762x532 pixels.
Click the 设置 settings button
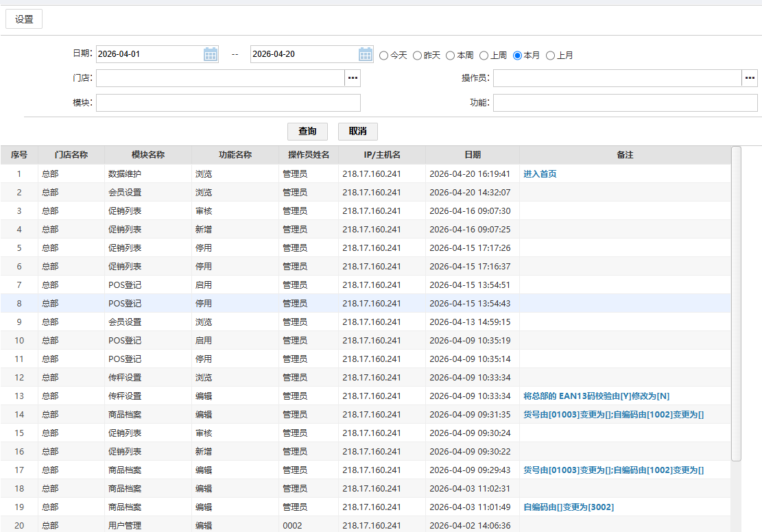coord(24,19)
